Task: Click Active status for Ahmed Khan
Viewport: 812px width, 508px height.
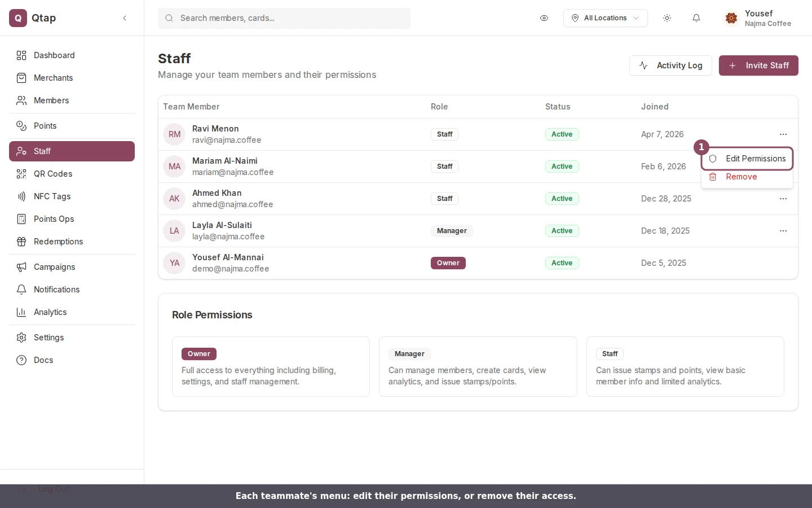Action: tap(562, 199)
